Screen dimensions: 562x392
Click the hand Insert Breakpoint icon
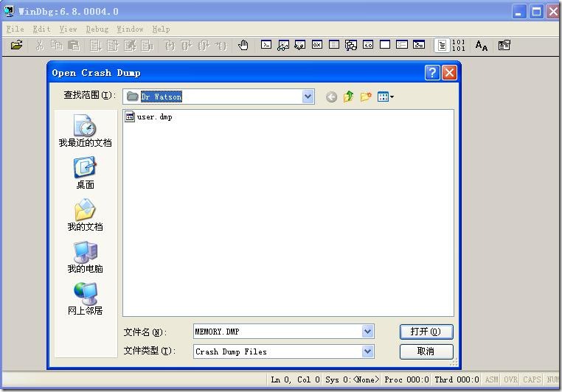[x=243, y=45]
